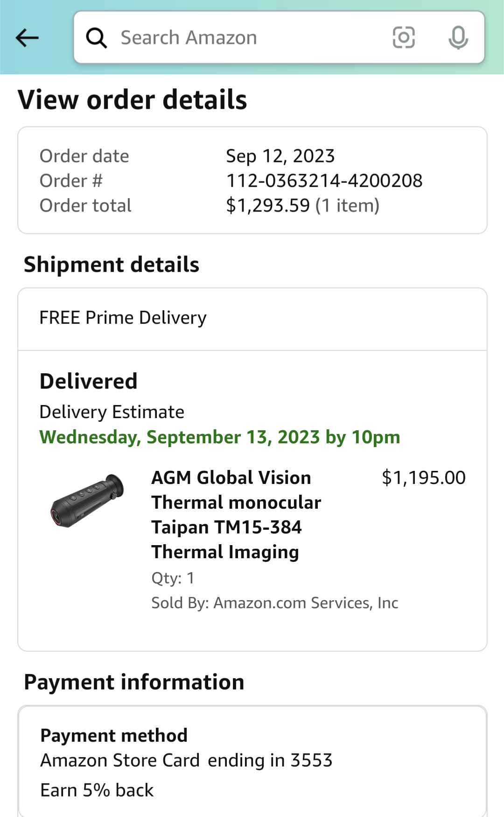
Task: Open camera lens search icon
Action: tap(404, 37)
